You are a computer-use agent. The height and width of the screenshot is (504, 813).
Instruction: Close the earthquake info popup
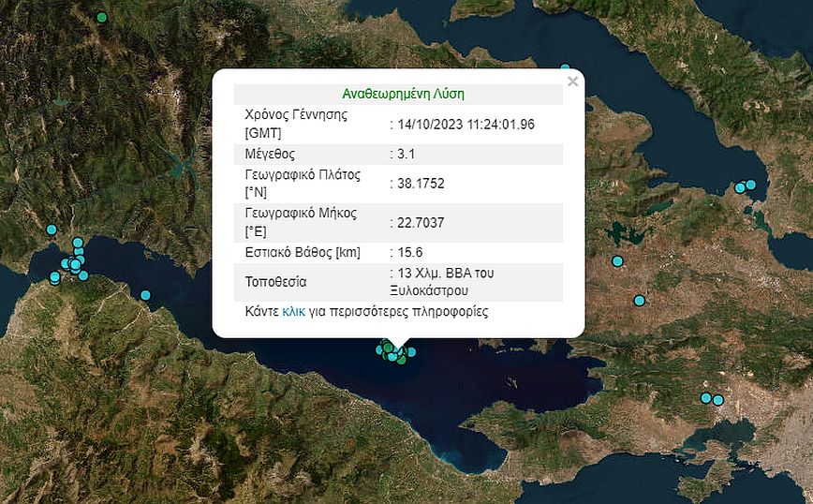pyautogui.click(x=572, y=82)
